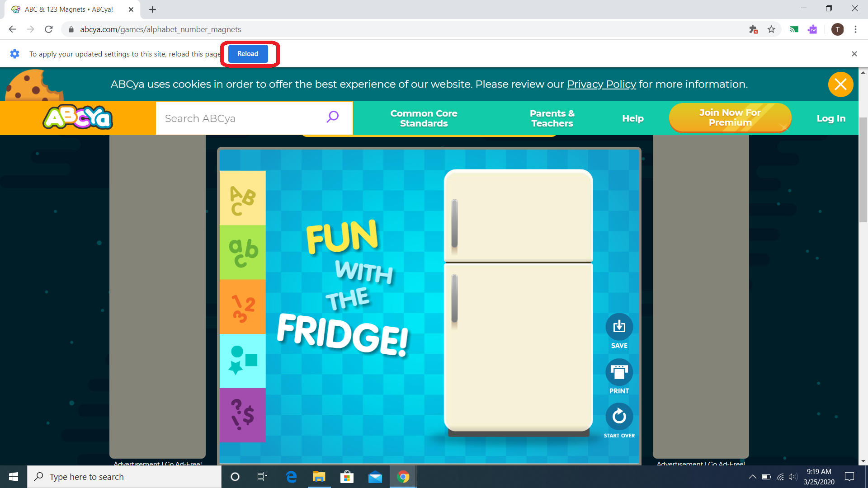Click the blue Reload button
Image resolution: width=868 pixels, height=488 pixels.
[x=248, y=54]
